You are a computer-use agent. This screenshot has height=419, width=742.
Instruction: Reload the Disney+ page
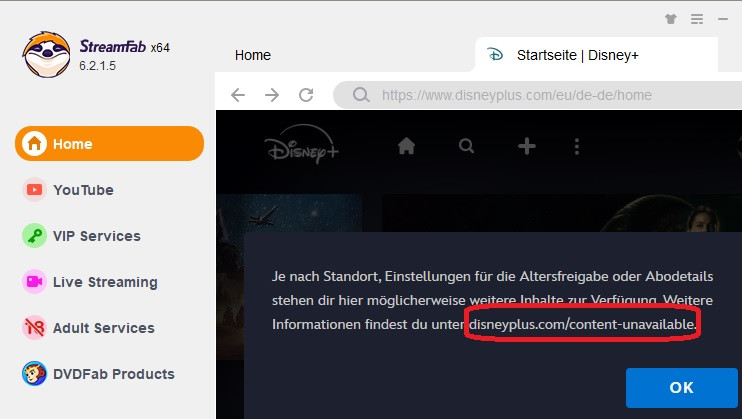pos(306,95)
